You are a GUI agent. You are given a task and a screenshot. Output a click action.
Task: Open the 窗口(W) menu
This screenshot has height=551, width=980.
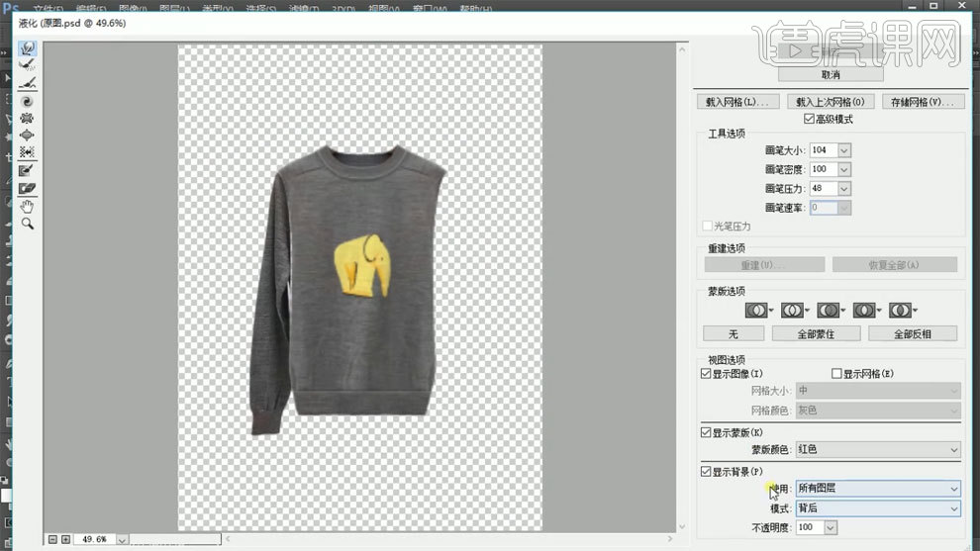[x=430, y=9]
